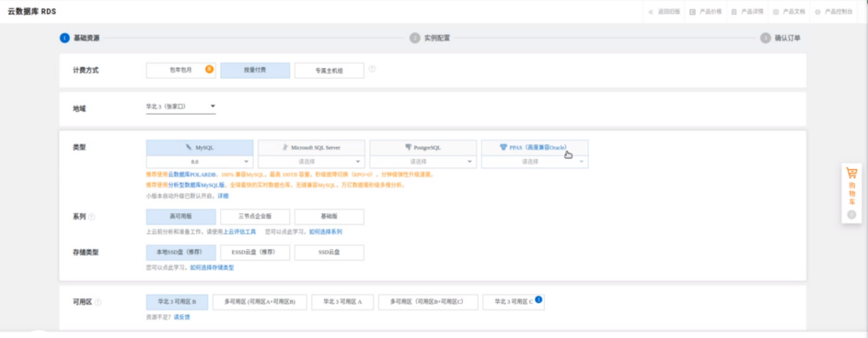Screen dimensions: 868x338
Task: Select zone 华北3可用区B
Action: 178,301
